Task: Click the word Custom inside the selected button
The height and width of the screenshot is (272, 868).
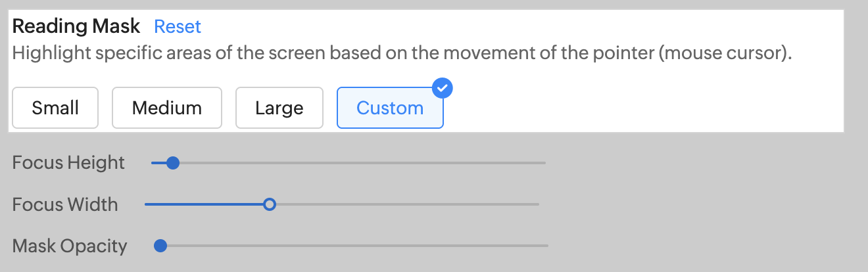Action: [390, 108]
